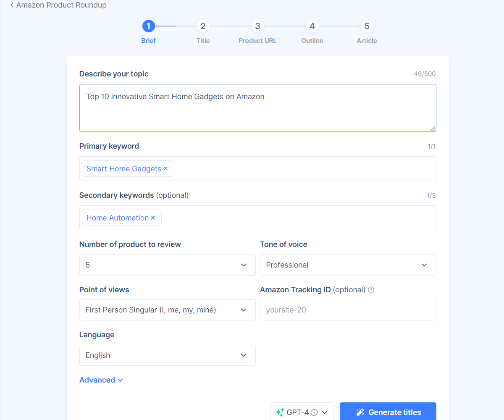Switch to the Title step
Screen dimensions: 504x420
click(x=203, y=26)
